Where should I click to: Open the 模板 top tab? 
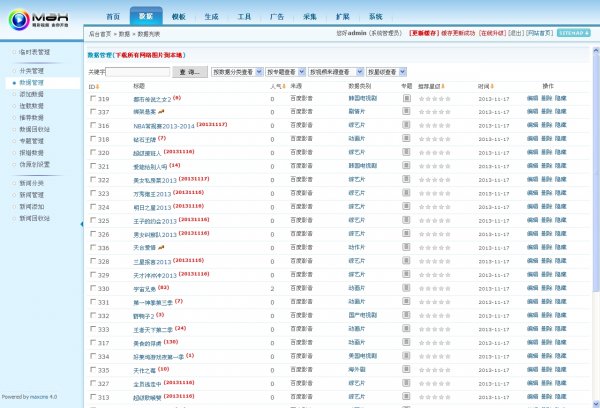179,16
